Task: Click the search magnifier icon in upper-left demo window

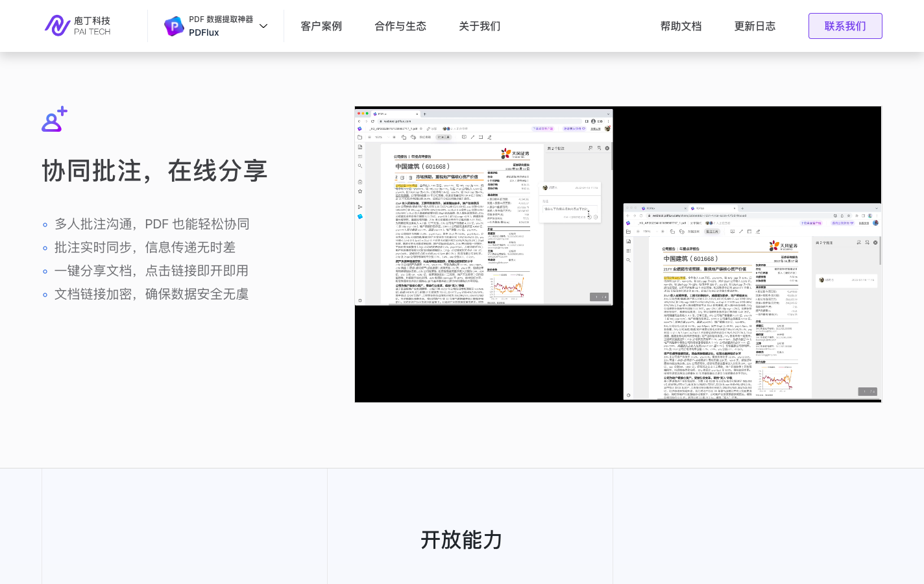Action: 360,166
